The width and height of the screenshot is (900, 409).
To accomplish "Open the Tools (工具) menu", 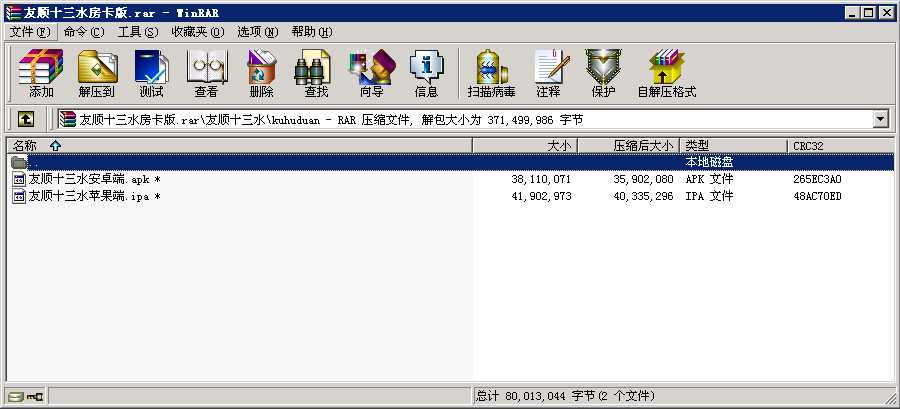I will (138, 32).
